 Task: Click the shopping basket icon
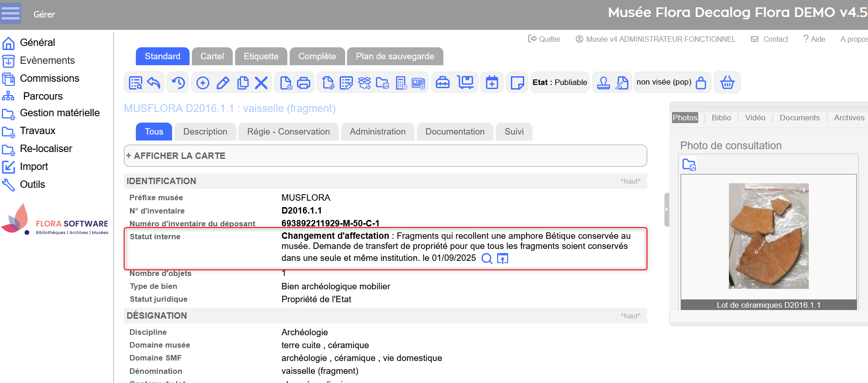pos(727,83)
